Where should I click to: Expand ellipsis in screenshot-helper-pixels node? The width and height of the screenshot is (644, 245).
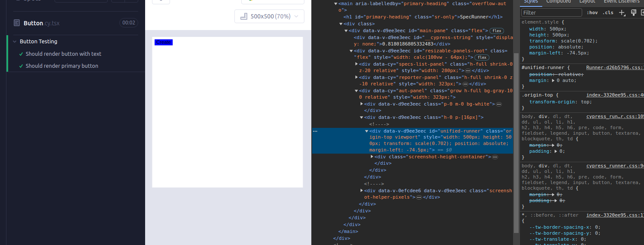coord(419,197)
